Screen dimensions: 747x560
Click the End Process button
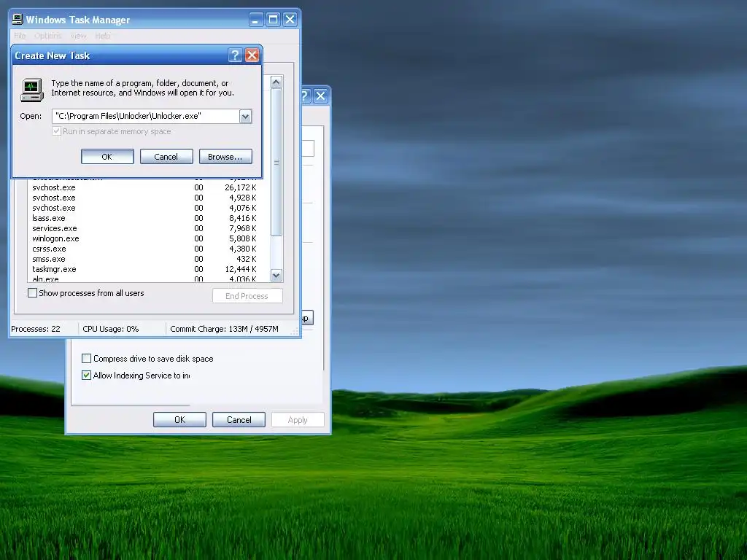(247, 296)
